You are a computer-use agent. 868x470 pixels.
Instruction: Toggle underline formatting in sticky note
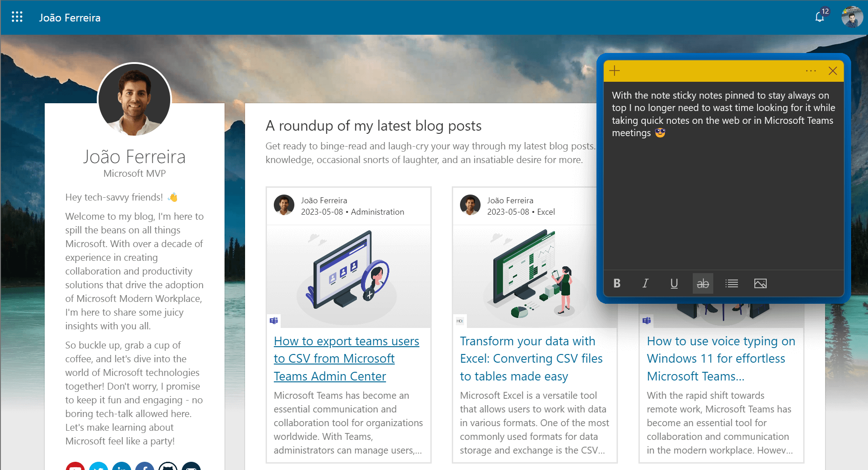(x=674, y=283)
